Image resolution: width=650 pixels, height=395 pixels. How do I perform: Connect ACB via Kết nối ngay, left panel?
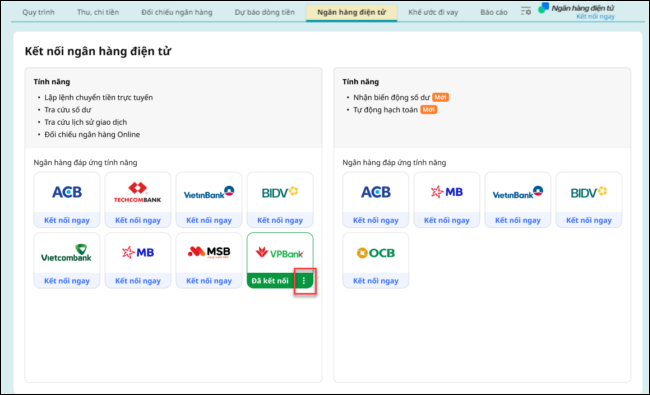tap(67, 220)
